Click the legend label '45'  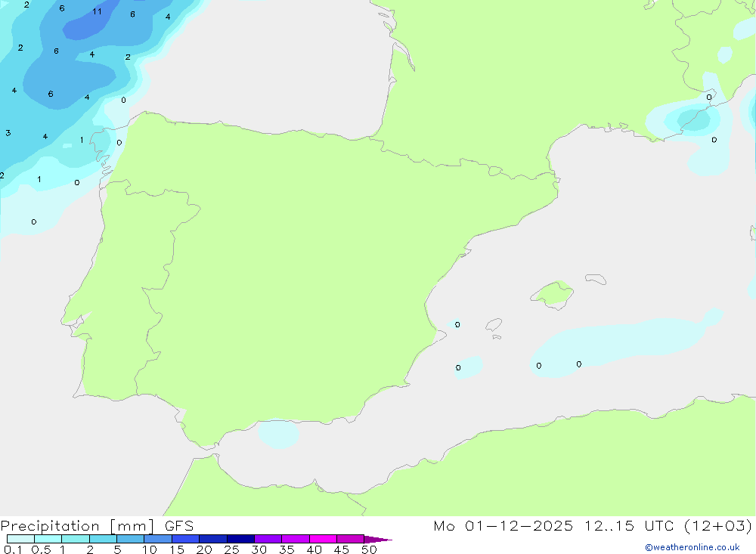(x=342, y=549)
